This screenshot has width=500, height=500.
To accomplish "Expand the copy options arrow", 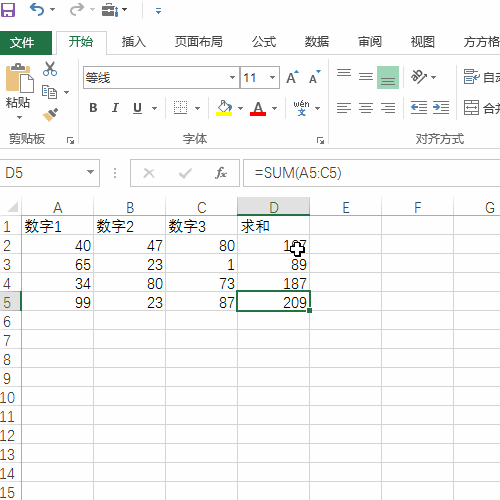I will click(66, 92).
